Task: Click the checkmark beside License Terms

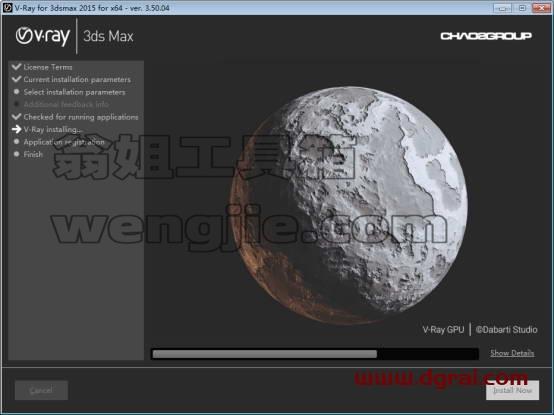Action: click(16, 66)
